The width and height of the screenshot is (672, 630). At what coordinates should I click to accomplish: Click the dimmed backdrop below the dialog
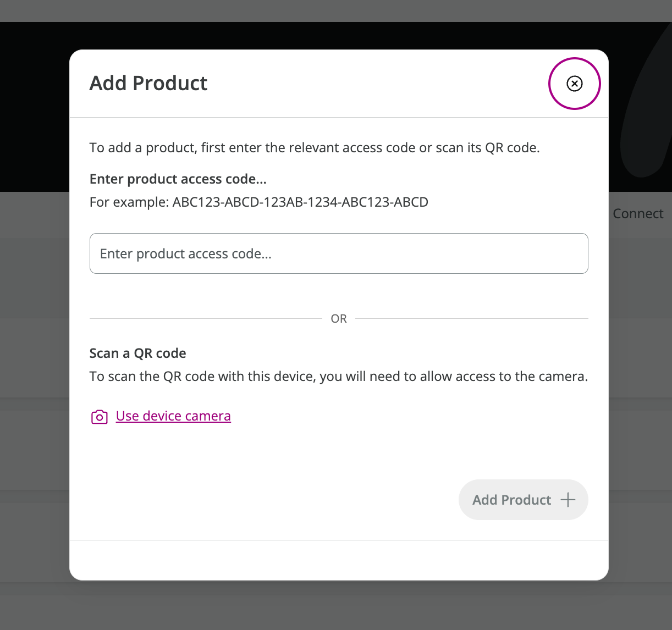coord(336,606)
